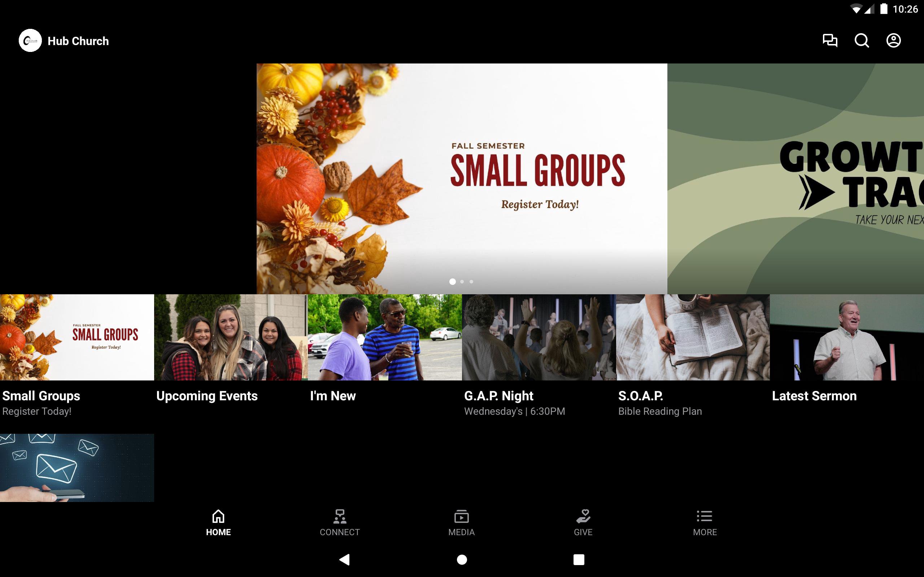Open the More menu tab

(705, 523)
